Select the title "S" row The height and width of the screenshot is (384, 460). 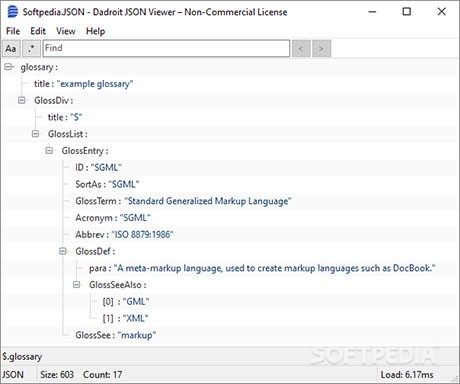[230, 117]
